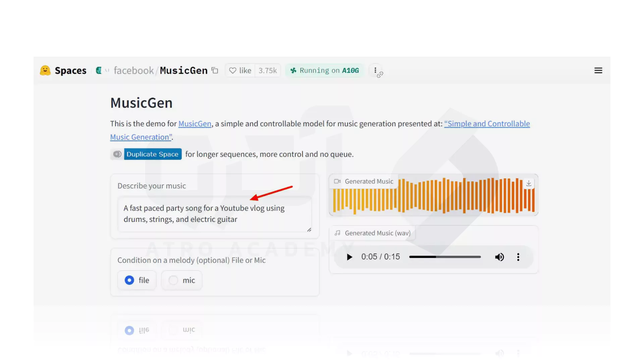The width and height of the screenshot is (644, 362).
Task: Click the Condition on a melody label
Action: 192,260
